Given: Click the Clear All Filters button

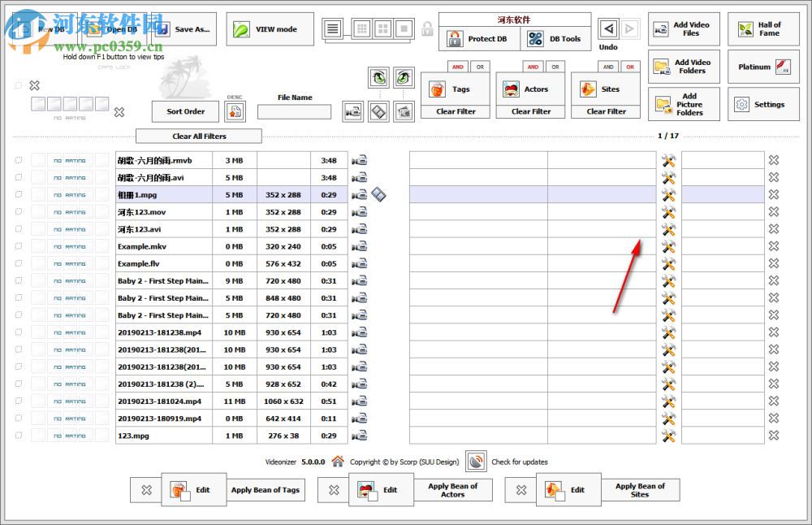Looking at the screenshot, I should click(x=201, y=136).
